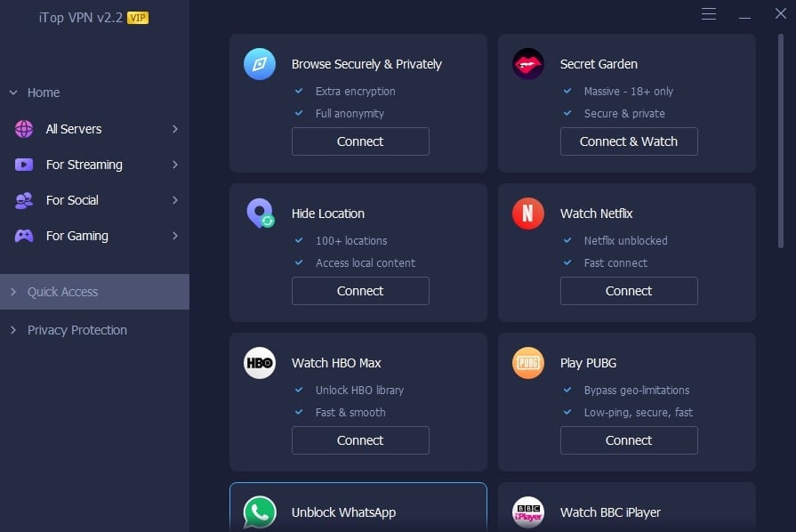Expand For Gaming arrow
The image size is (796, 532).
click(174, 236)
